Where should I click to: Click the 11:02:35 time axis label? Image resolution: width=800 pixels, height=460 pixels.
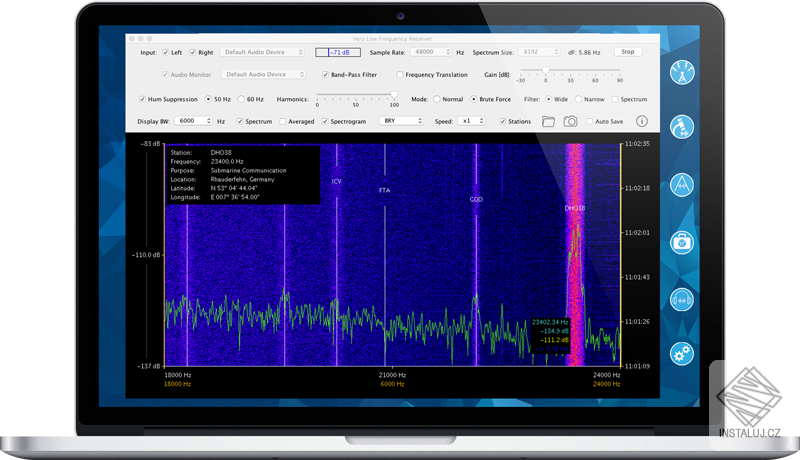pos(638,144)
